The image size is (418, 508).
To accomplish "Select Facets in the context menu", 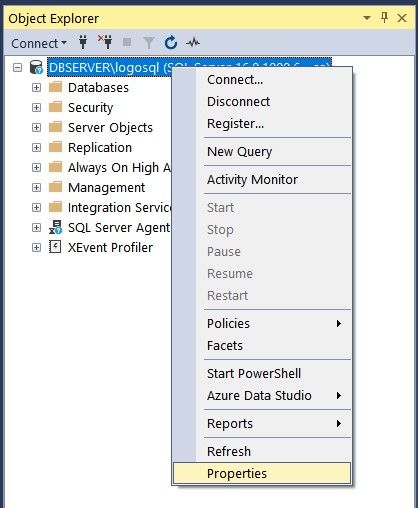I will [x=262, y=346].
